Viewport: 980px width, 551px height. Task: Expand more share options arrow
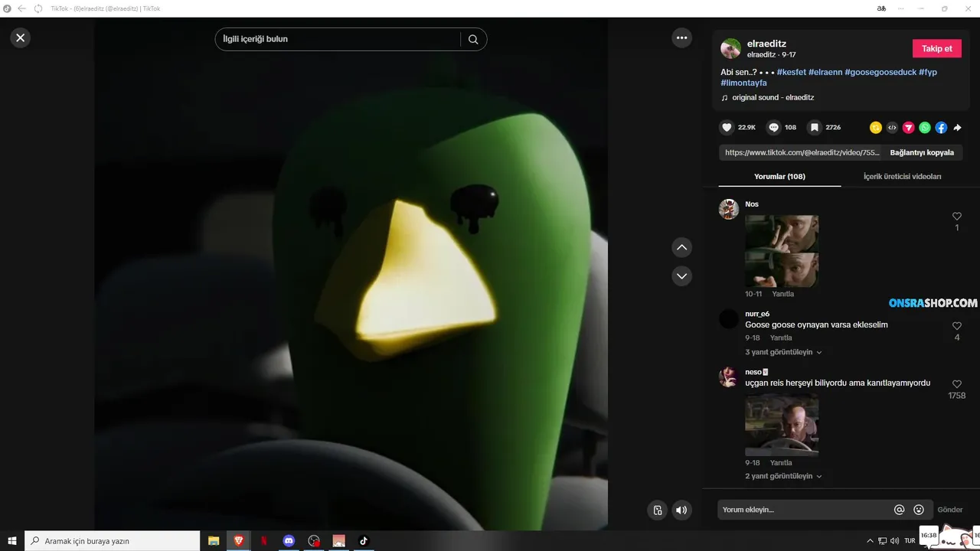(x=957, y=128)
